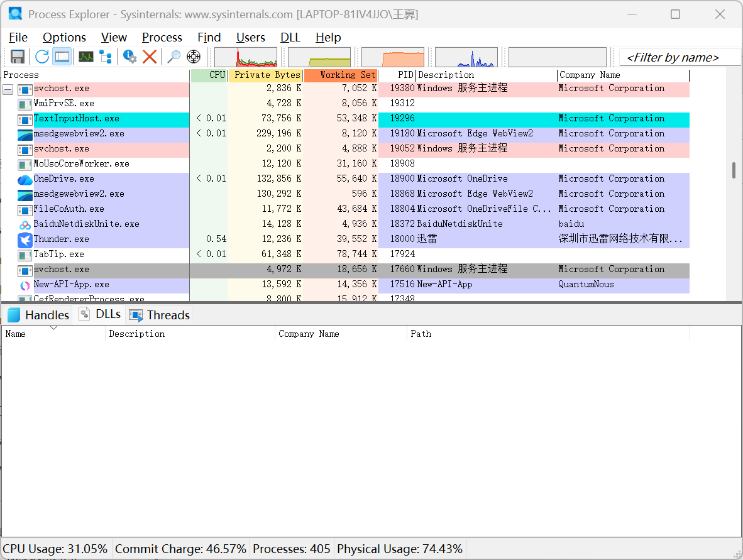Kill process with the red X icon
This screenshot has width=743, height=560.
coord(150,57)
